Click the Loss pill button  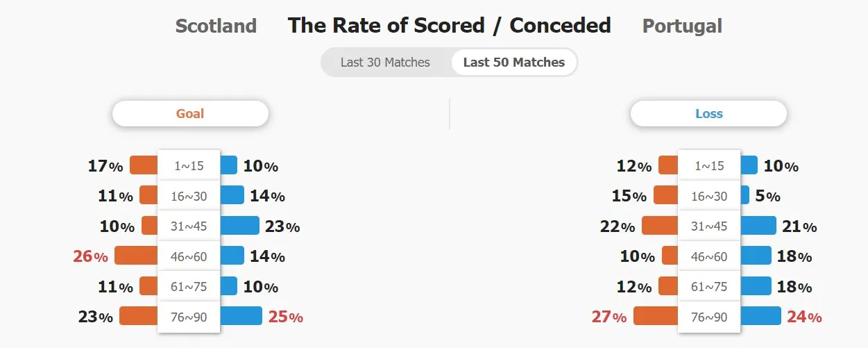pos(708,114)
